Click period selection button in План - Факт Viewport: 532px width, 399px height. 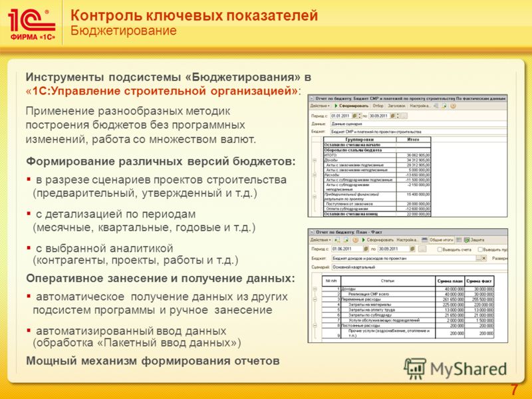pyautogui.click(x=422, y=249)
